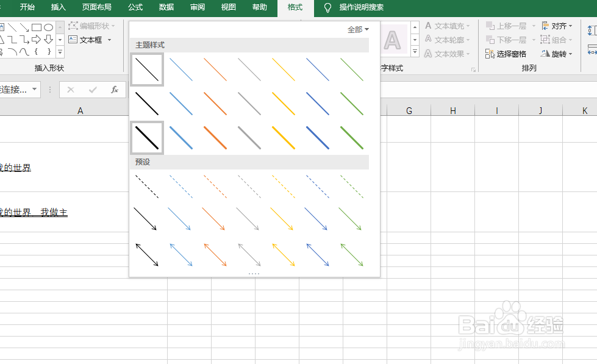Select column A header
This screenshot has height=364, width=597.
click(80, 111)
